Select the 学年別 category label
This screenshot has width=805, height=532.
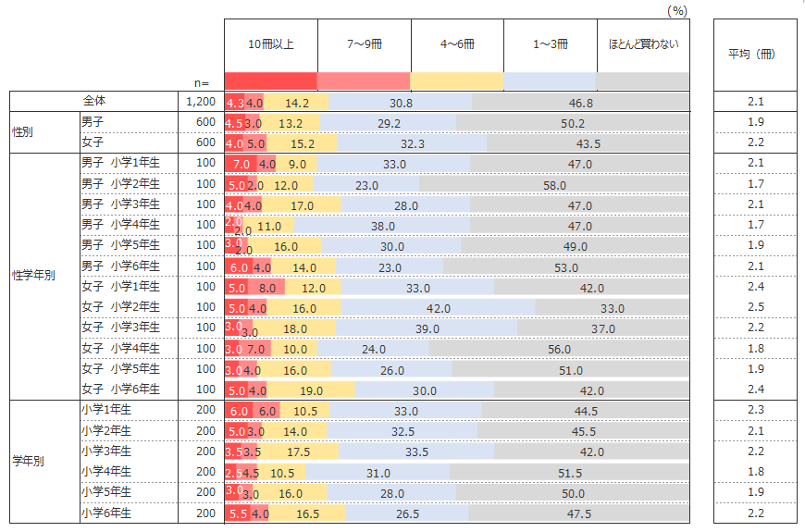click(24, 461)
